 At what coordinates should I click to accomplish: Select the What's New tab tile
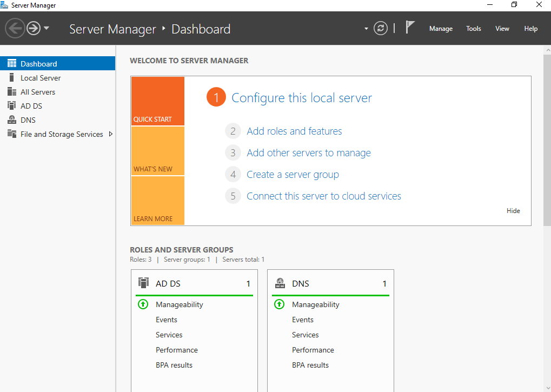tap(157, 151)
